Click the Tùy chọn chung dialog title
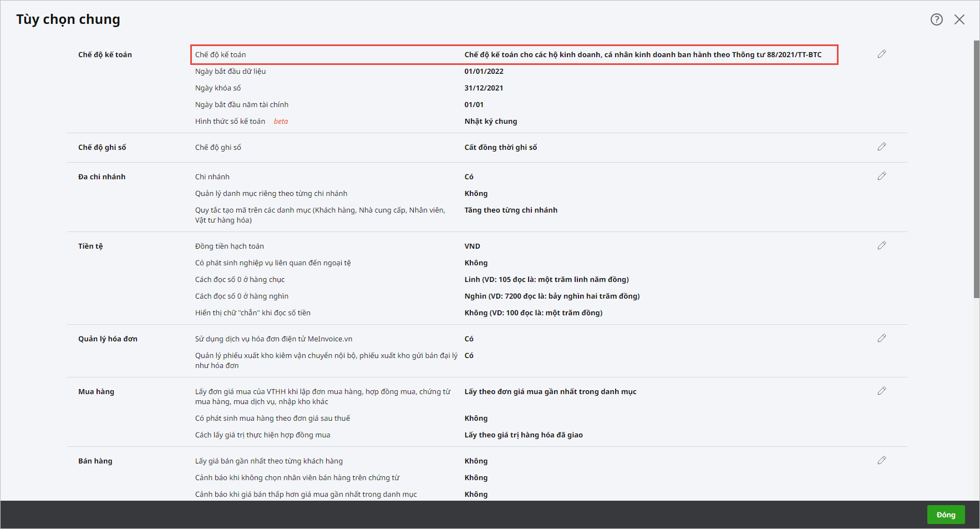The width and height of the screenshot is (980, 529). tap(68, 19)
